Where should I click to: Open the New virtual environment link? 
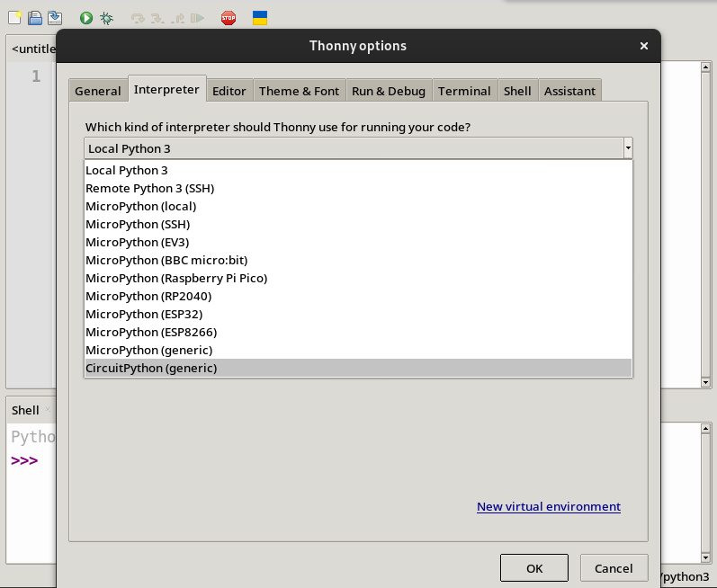pyautogui.click(x=548, y=506)
